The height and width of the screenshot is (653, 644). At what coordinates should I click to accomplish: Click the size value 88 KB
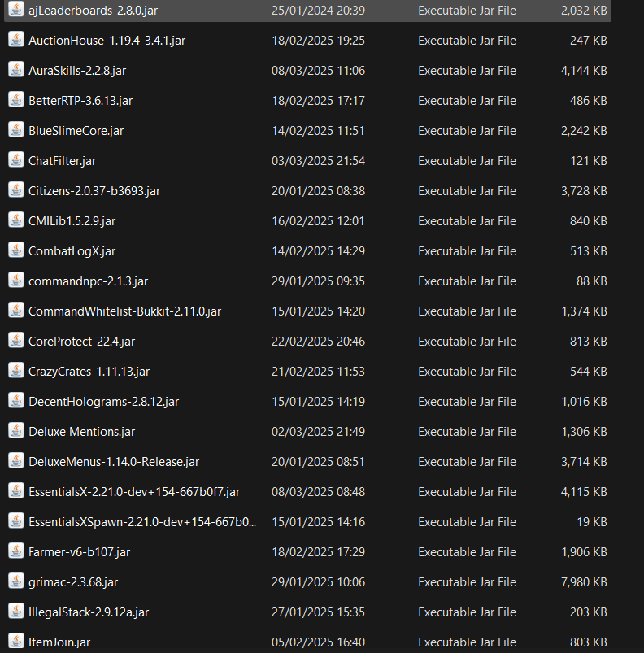point(592,281)
